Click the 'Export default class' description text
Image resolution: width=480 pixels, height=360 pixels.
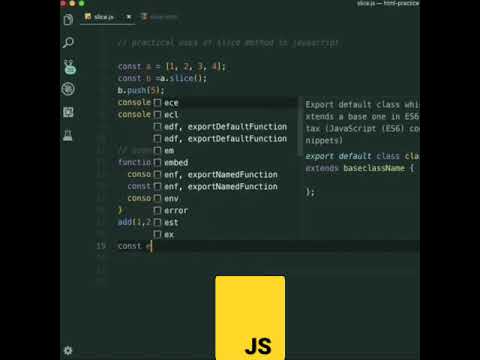point(362,122)
